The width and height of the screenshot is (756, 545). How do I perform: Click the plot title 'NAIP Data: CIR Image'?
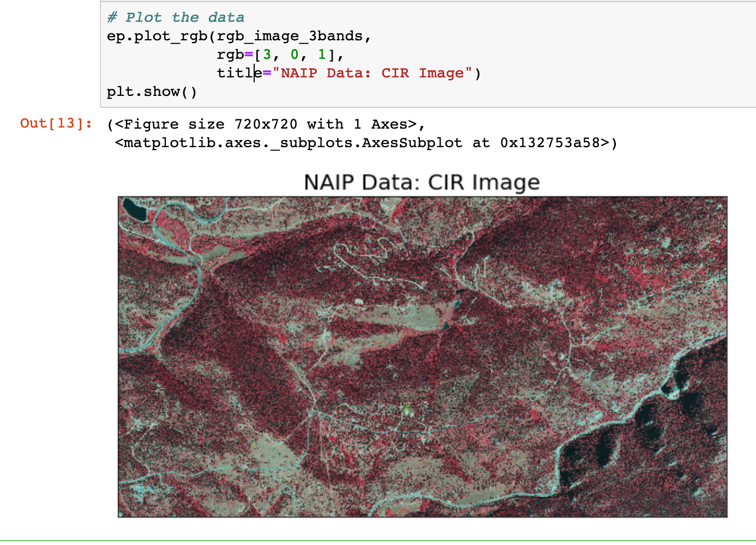pos(422,182)
